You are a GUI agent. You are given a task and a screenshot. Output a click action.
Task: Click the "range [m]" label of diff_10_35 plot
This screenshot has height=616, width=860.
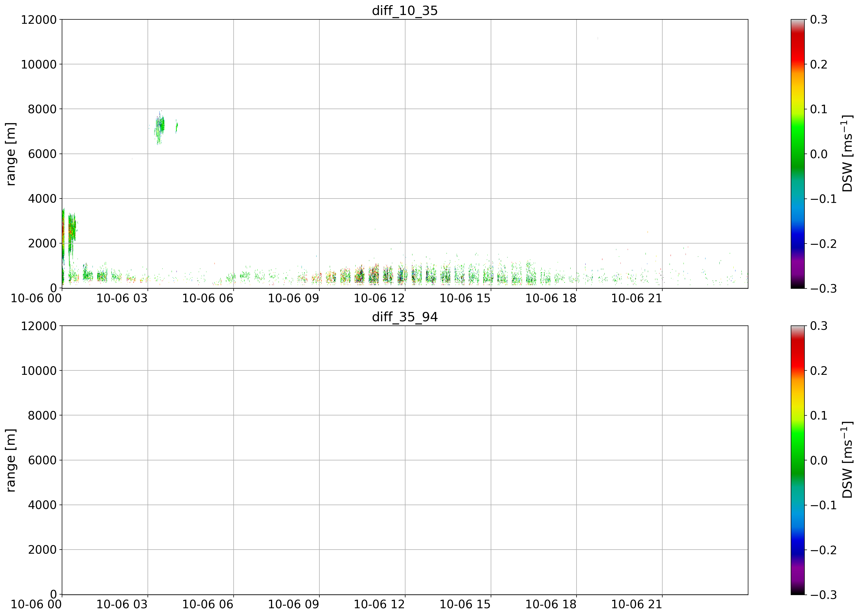point(11,154)
